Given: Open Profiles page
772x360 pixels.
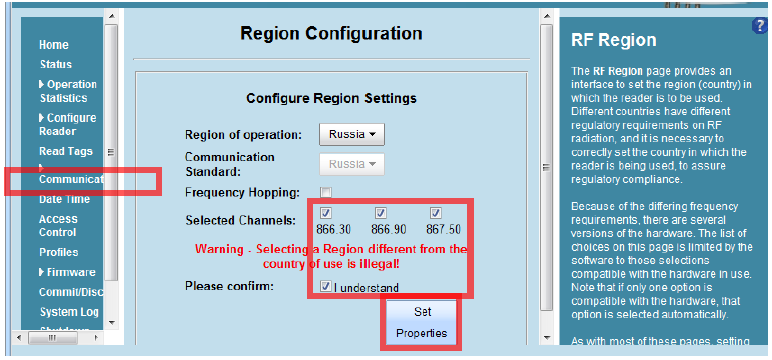Looking at the screenshot, I should tap(59, 252).
